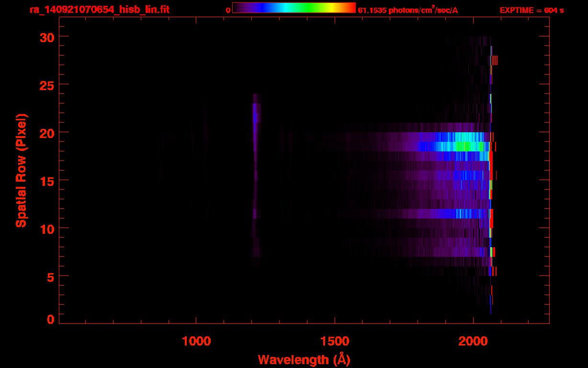The image size is (588, 368).
Task: Click the EXPTIME = 604 s text
Action: (x=531, y=10)
